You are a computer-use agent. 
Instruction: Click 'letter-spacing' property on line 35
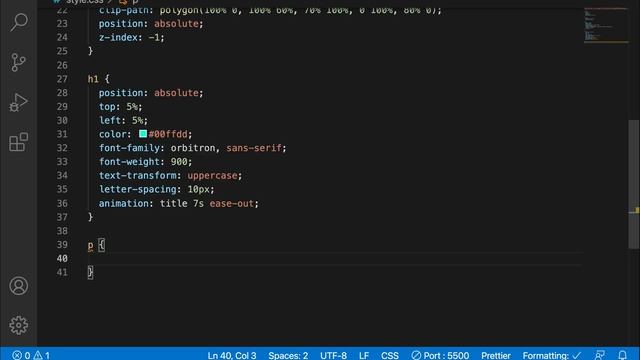[x=138, y=189]
